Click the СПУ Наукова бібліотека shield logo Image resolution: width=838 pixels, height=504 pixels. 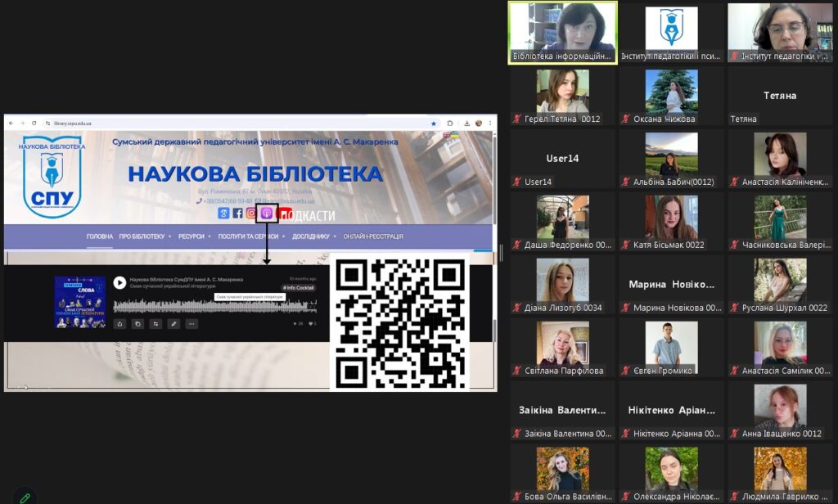click(52, 177)
